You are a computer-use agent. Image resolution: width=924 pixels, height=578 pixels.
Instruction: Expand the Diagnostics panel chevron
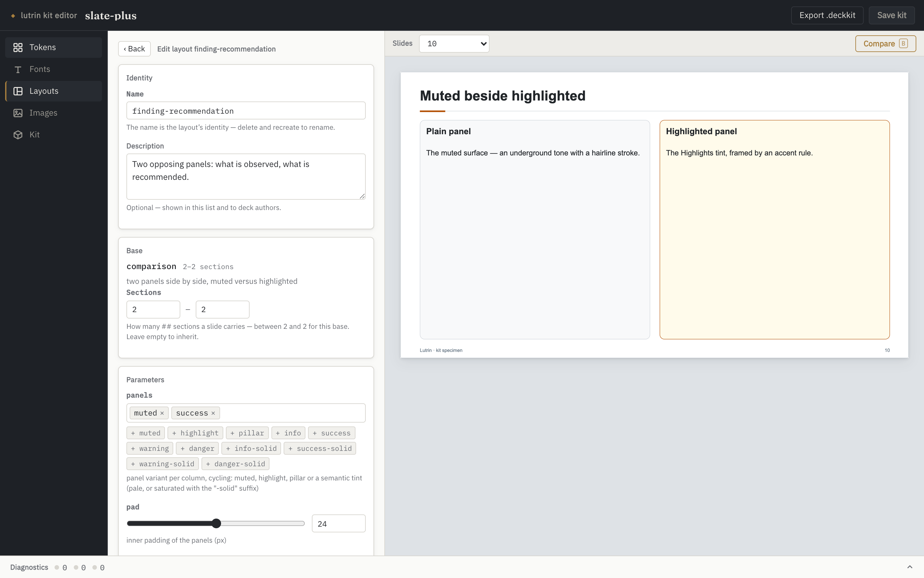[910, 567]
